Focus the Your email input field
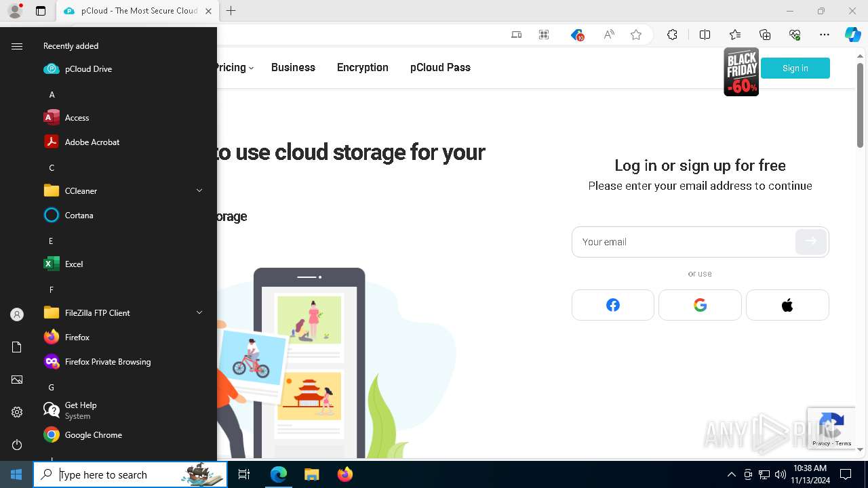Viewport: 868px width, 488px height. coord(684,242)
